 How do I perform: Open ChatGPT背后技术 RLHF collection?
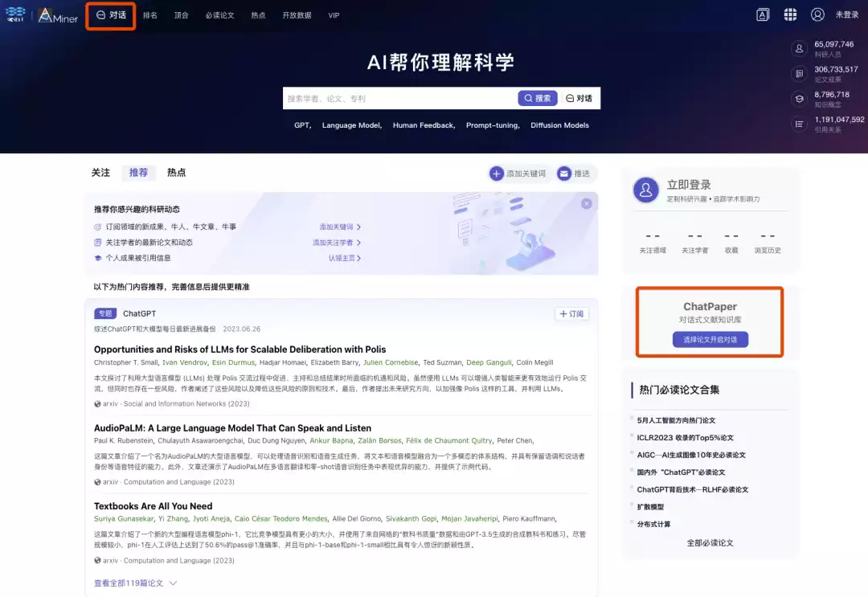coord(693,489)
